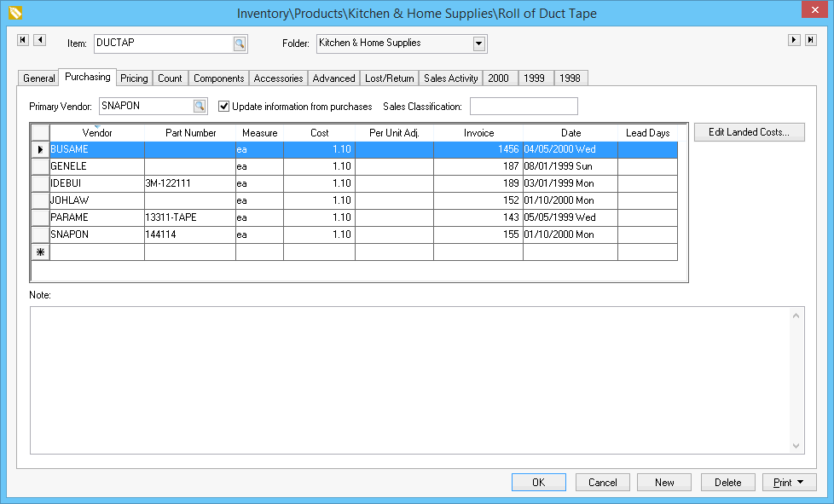Image resolution: width=834 pixels, height=504 pixels.
Task: Jump to the last record arrow icon
Action: tap(810, 40)
